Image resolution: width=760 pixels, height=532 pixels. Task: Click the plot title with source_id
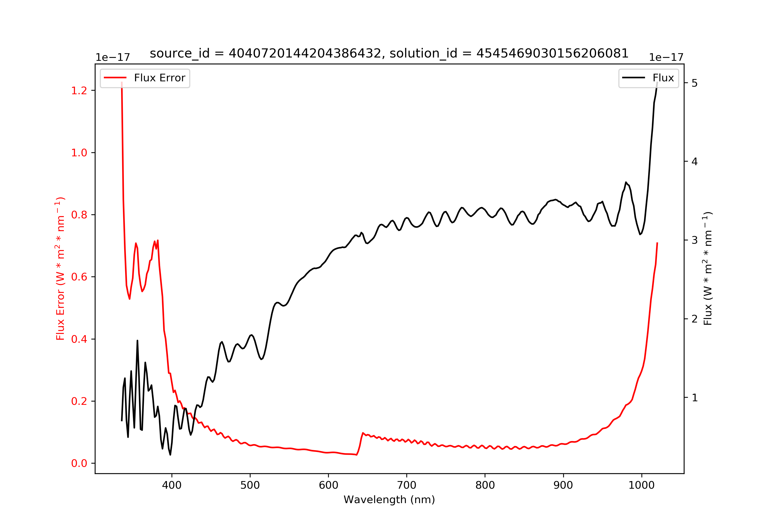389,53
